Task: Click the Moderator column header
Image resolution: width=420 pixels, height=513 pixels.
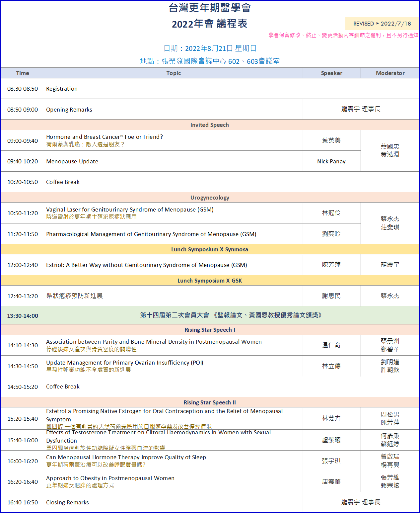Action: tap(390, 73)
